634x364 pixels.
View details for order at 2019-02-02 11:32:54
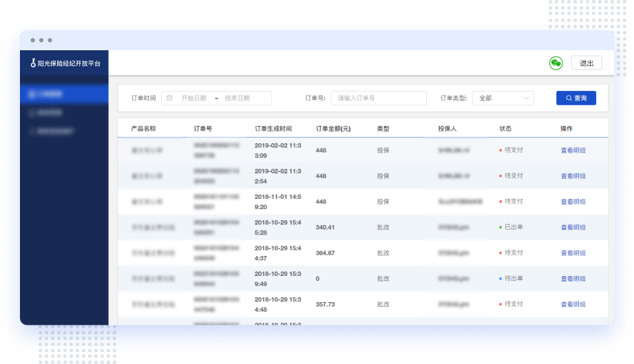tap(573, 176)
